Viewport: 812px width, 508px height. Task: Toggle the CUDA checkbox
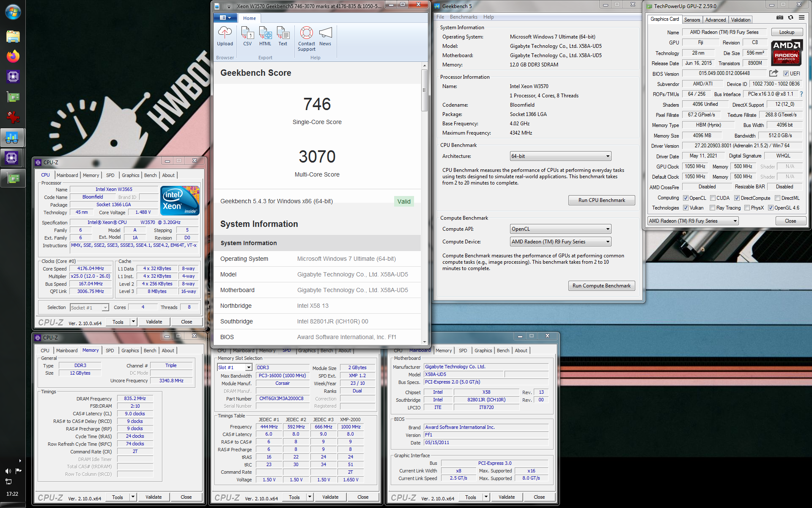713,198
